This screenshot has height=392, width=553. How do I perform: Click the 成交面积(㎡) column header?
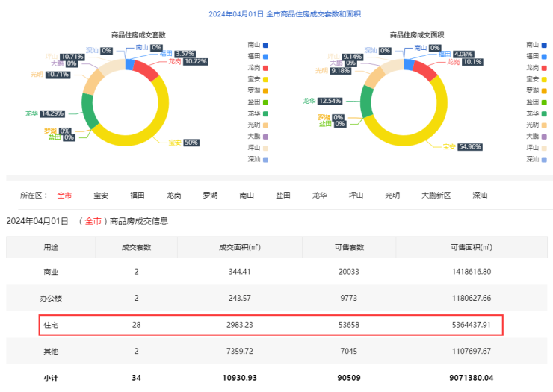tap(239, 247)
